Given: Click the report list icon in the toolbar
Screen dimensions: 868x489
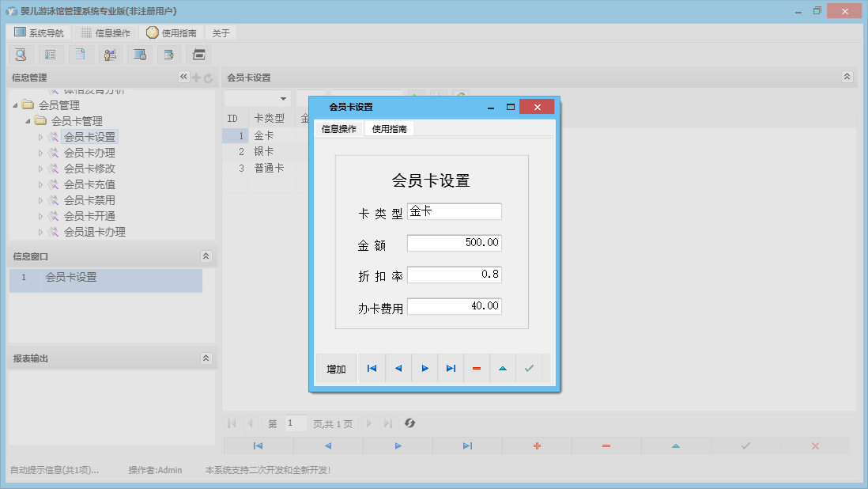Looking at the screenshot, I should (51, 55).
